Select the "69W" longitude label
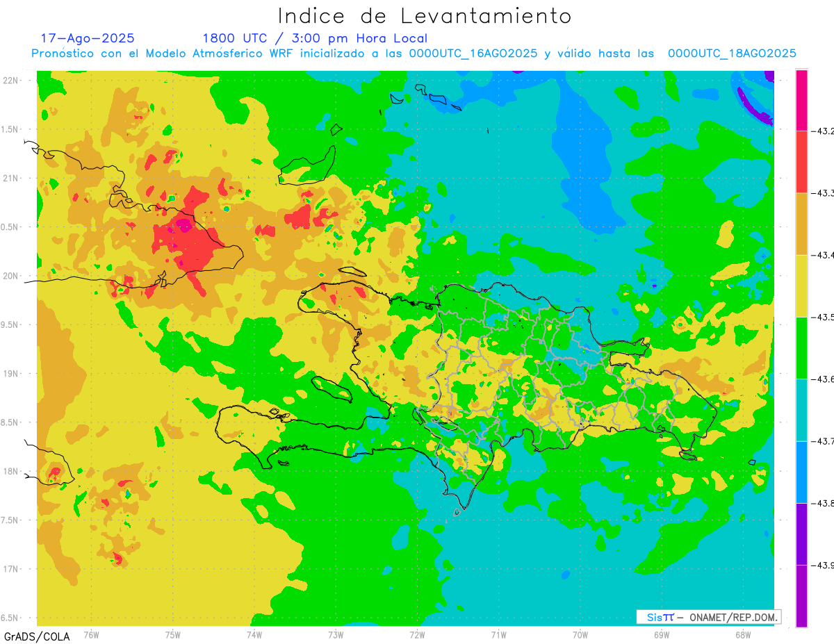 [662, 634]
